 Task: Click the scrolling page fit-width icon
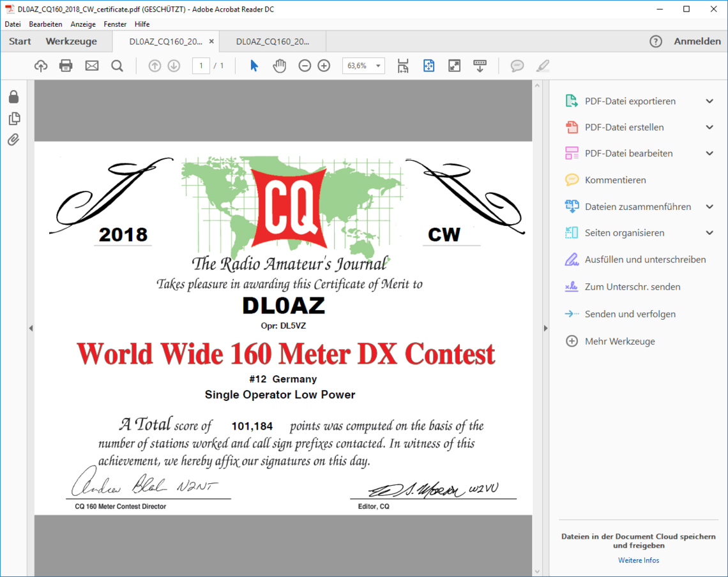click(403, 66)
